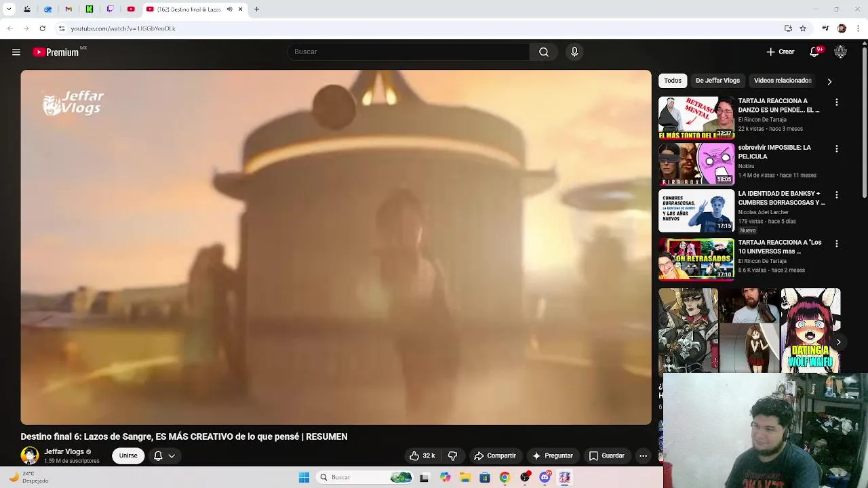Click the Jeffar Vlogs channel avatar
The image size is (868, 488).
point(30,455)
